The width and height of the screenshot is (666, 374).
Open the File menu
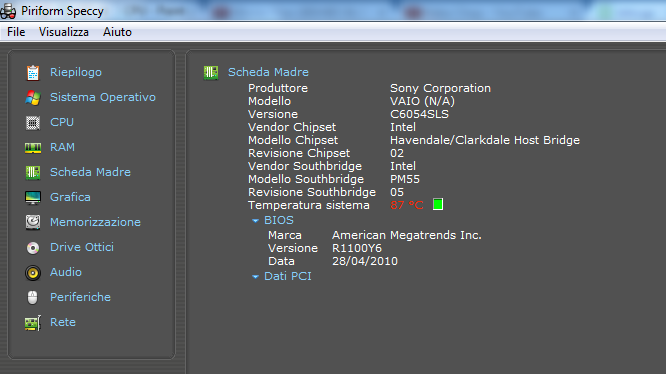coord(16,32)
